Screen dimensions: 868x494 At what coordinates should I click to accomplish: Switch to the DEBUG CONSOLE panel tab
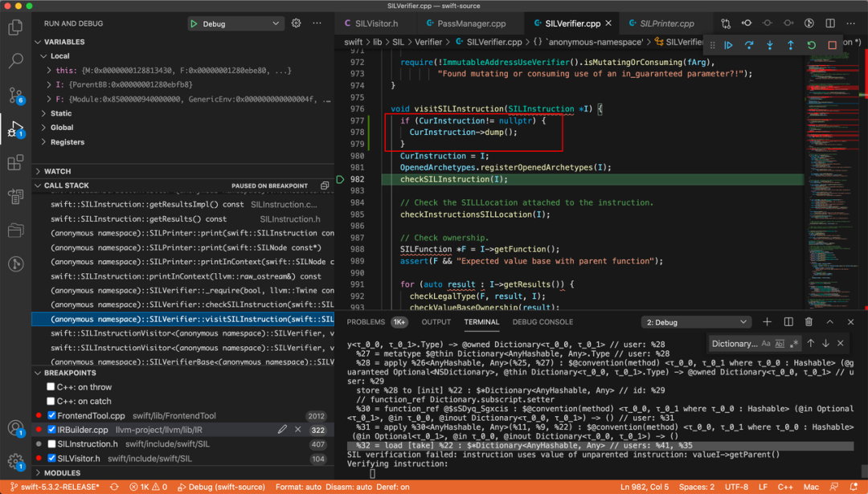coord(542,322)
